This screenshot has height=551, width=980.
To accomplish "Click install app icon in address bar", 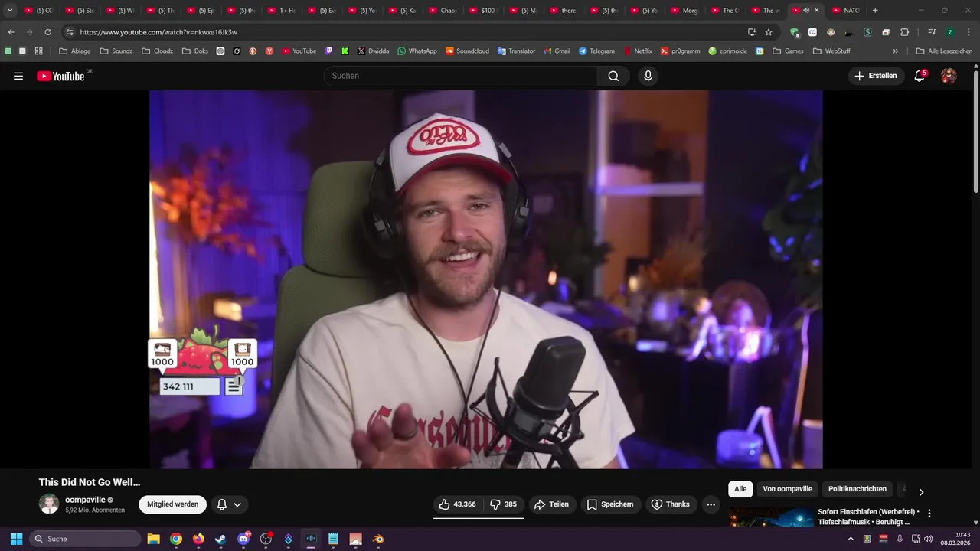I will point(752,32).
